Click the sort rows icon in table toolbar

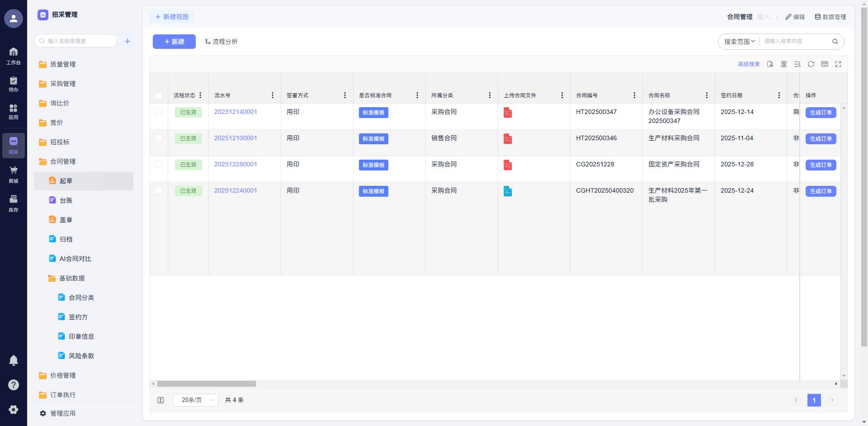coord(797,64)
